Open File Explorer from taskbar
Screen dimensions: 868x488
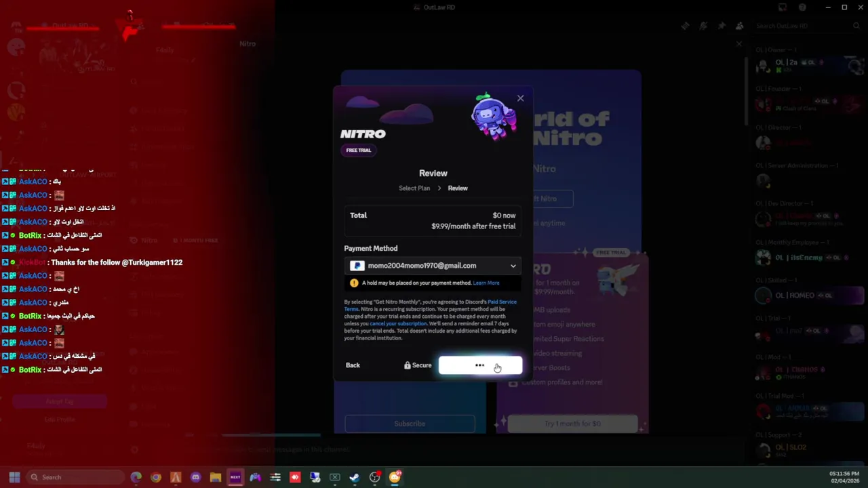(x=216, y=477)
